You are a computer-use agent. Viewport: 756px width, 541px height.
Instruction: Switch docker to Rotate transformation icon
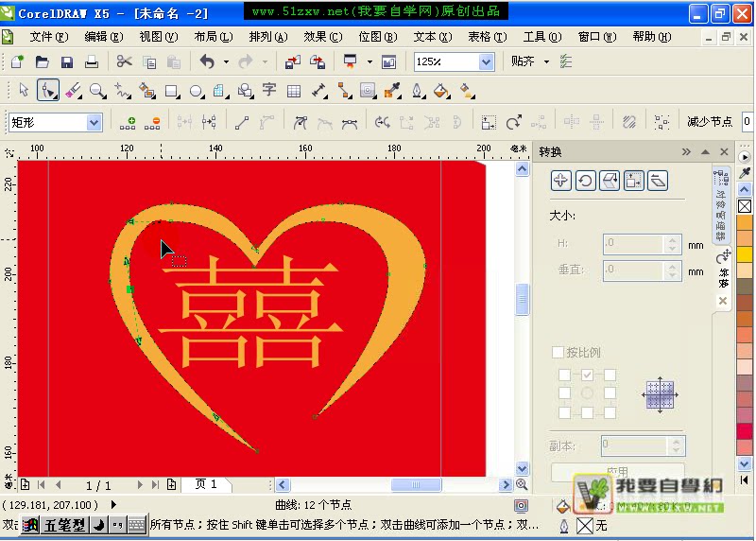[x=585, y=181]
